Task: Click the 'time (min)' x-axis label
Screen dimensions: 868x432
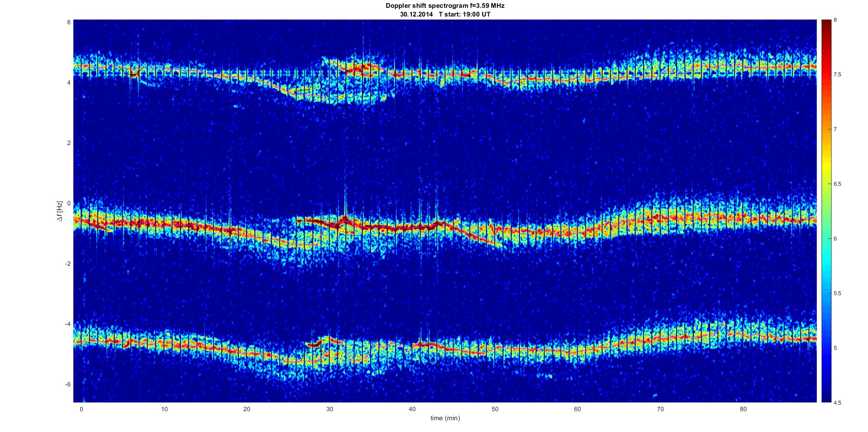Action: tap(445, 418)
